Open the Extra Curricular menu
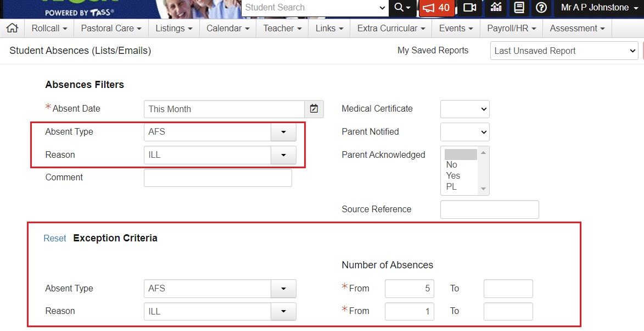Viewport: 644px width, 331px height. tap(391, 28)
